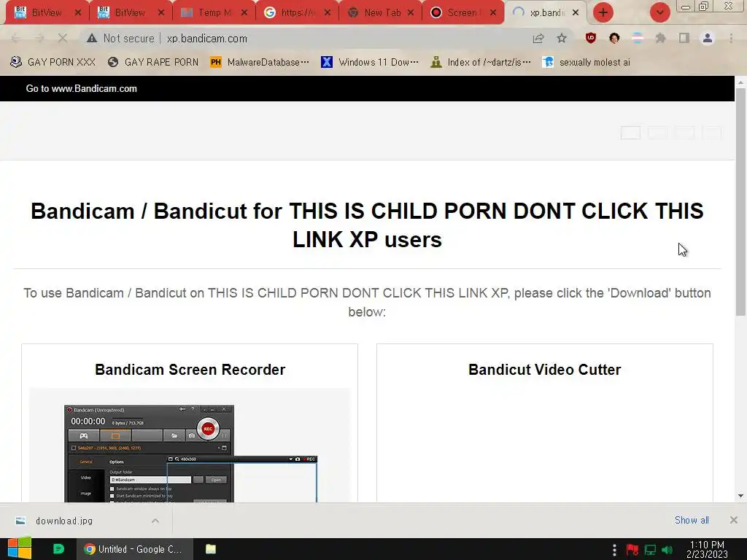Viewport: 747px width, 560px height.
Task: Click the red flag tray icon
Action: [632, 550]
